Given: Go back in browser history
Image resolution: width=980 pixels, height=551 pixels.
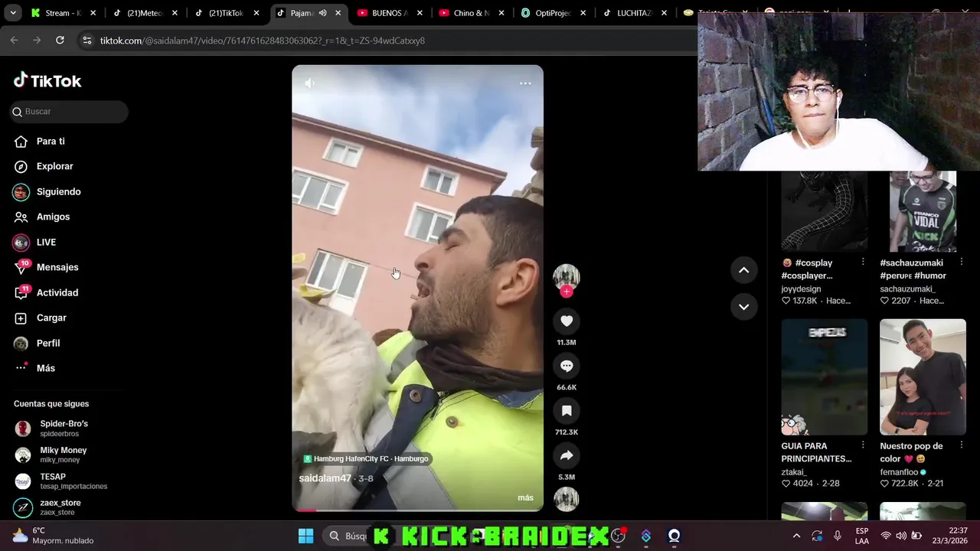Looking at the screenshot, I should coord(14,40).
